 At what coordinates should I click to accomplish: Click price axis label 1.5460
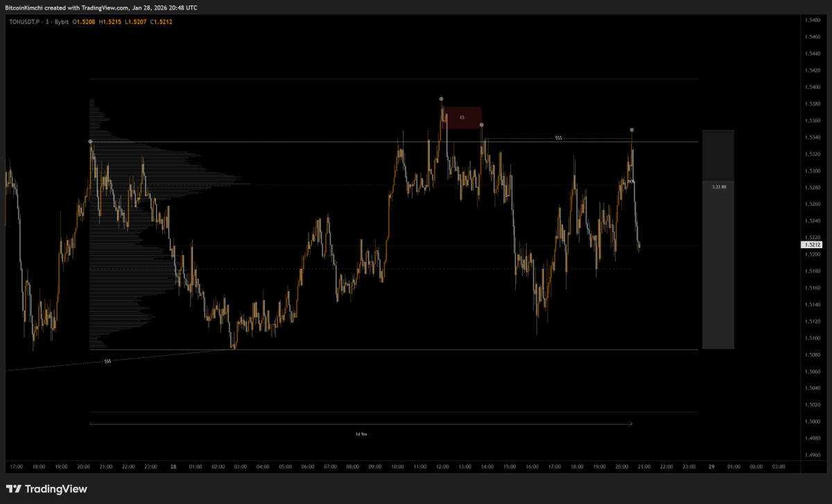[x=813, y=37]
